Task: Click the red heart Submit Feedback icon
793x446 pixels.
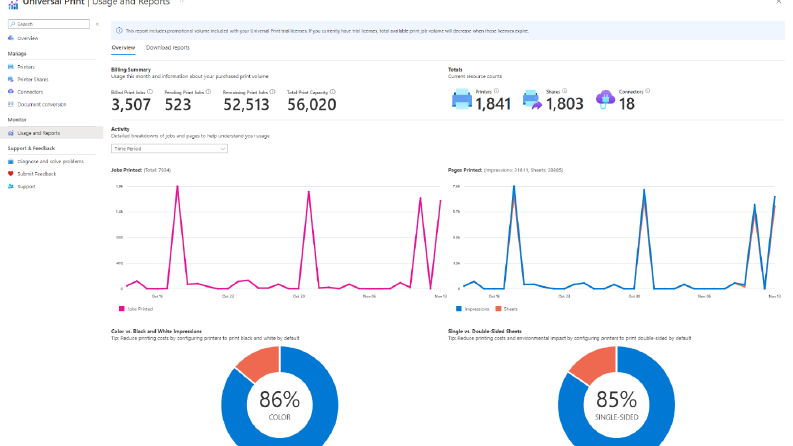Action: 11,173
